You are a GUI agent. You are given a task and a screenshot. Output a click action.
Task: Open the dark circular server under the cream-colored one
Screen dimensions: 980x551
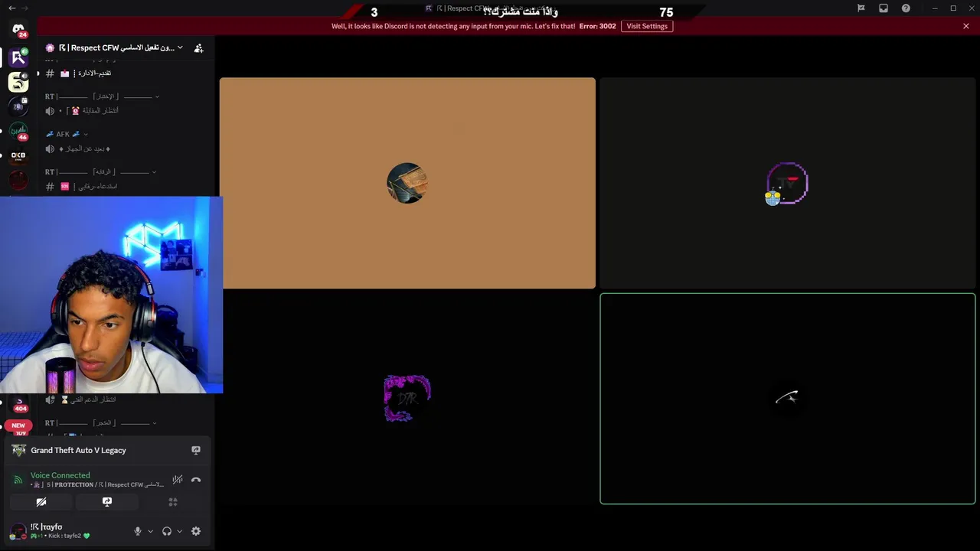click(x=18, y=106)
